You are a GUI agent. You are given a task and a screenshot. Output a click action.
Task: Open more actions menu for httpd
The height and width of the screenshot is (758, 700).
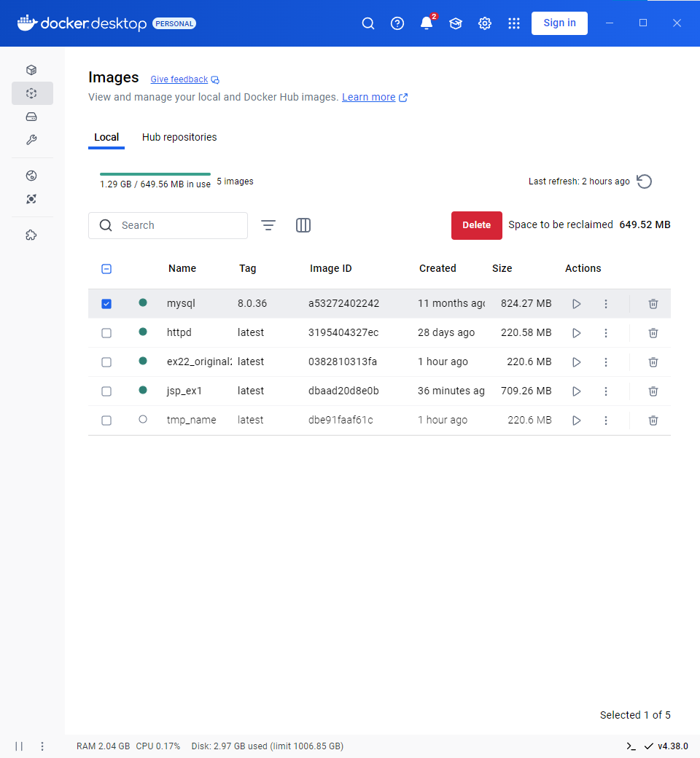click(606, 333)
